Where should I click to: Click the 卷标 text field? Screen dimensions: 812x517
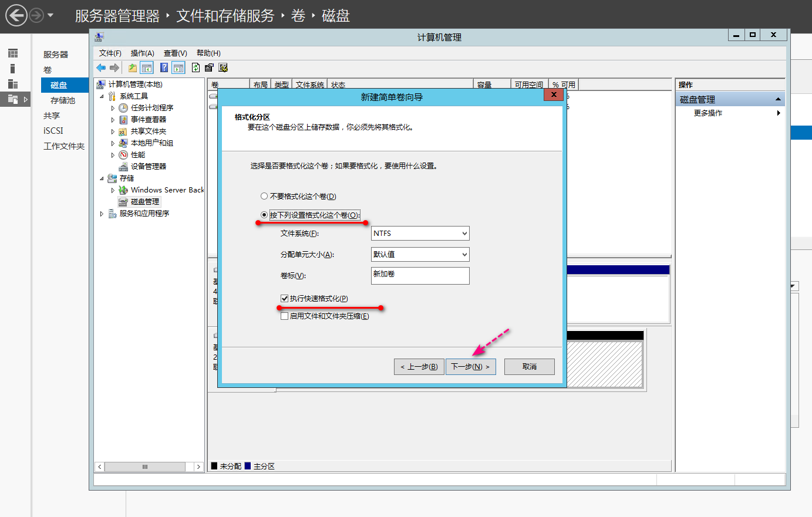click(x=420, y=276)
